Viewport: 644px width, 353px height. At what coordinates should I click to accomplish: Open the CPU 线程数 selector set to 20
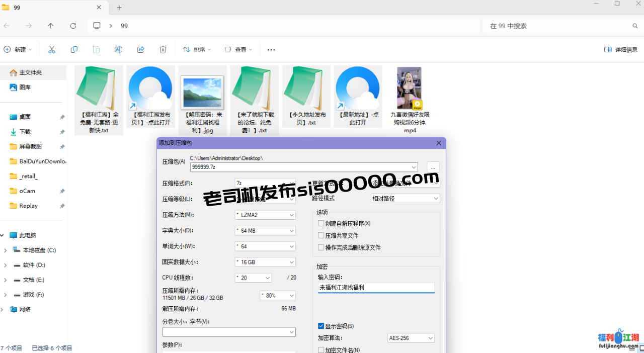pos(253,278)
